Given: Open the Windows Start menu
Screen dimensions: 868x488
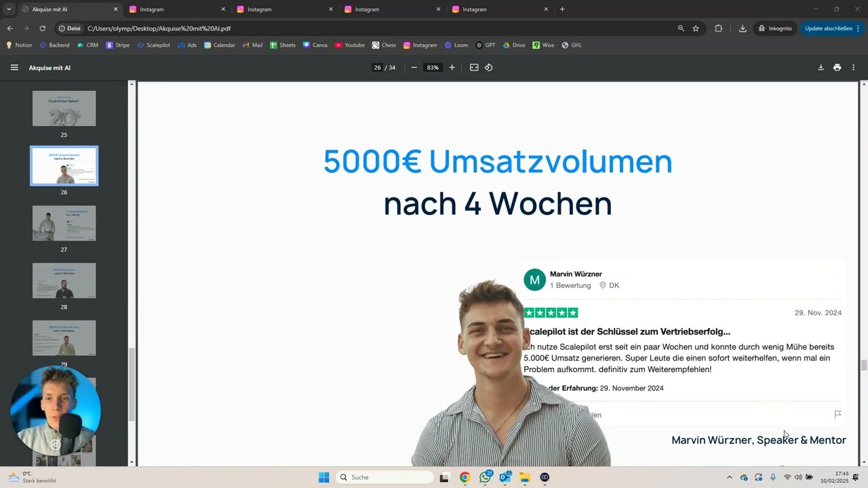Looking at the screenshot, I should (x=324, y=477).
